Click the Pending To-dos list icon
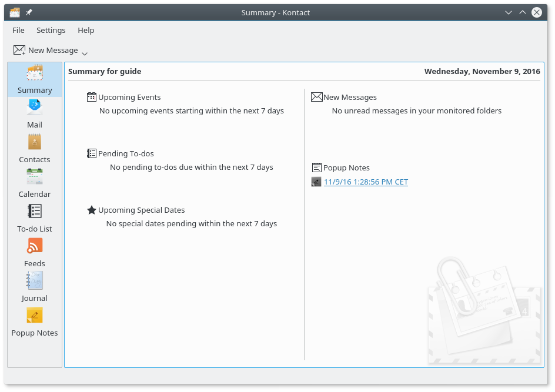 pyautogui.click(x=92, y=153)
